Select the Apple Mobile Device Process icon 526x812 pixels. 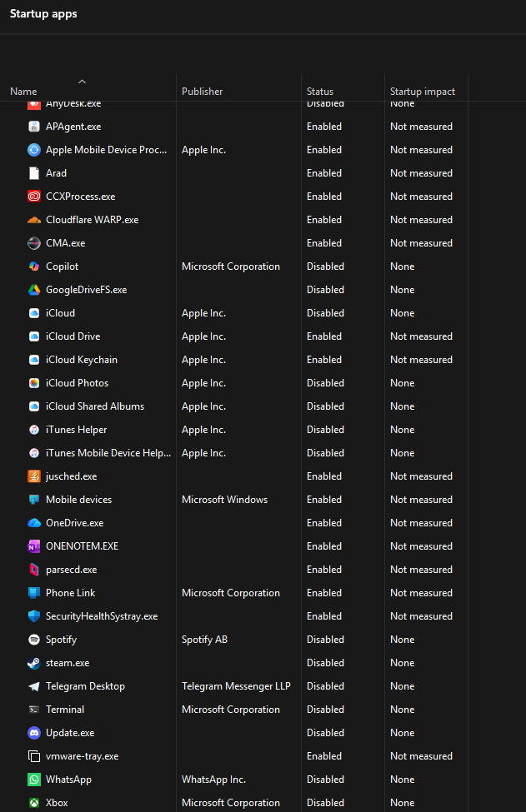tap(34, 150)
